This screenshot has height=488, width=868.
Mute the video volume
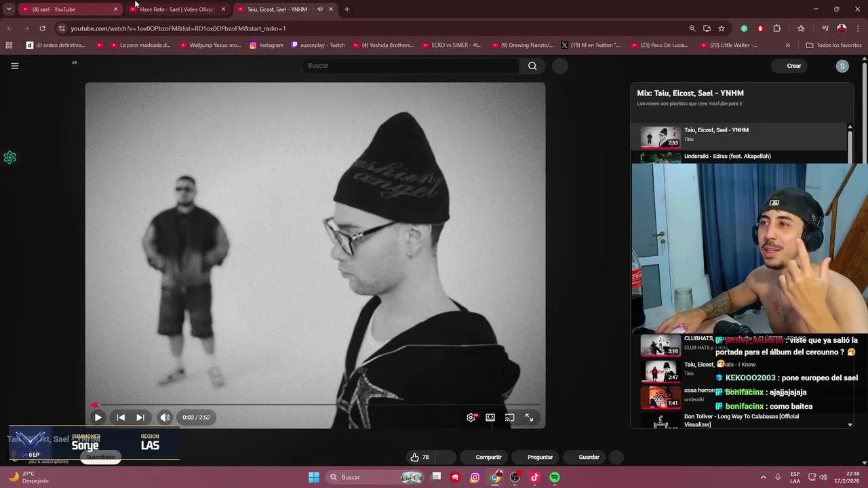point(165,418)
